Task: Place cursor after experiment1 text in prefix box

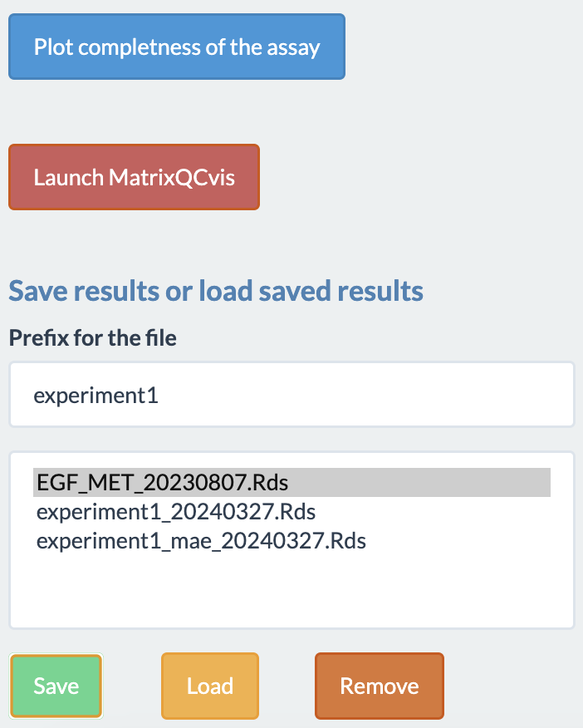Action: click(160, 396)
